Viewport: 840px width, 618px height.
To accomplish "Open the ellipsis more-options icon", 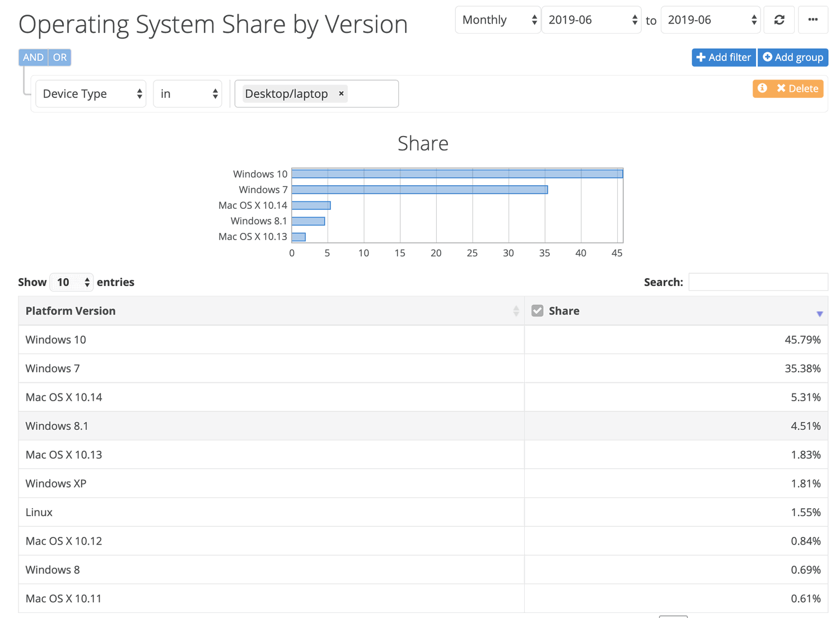I will click(x=813, y=20).
